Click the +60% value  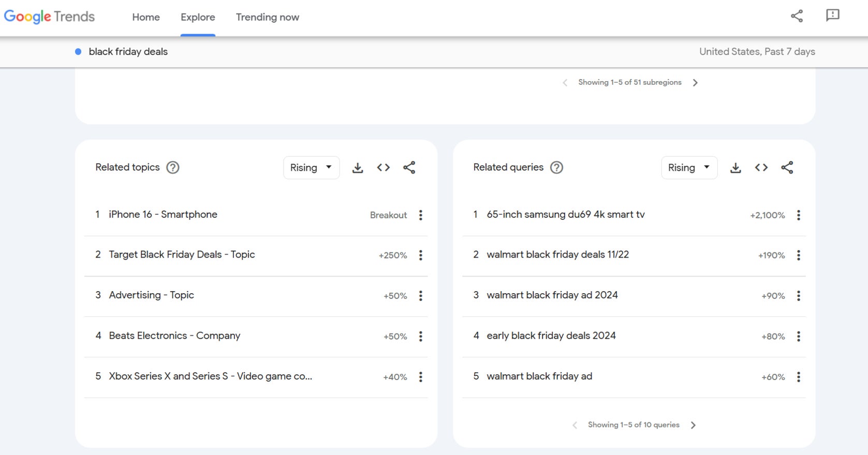(x=773, y=377)
